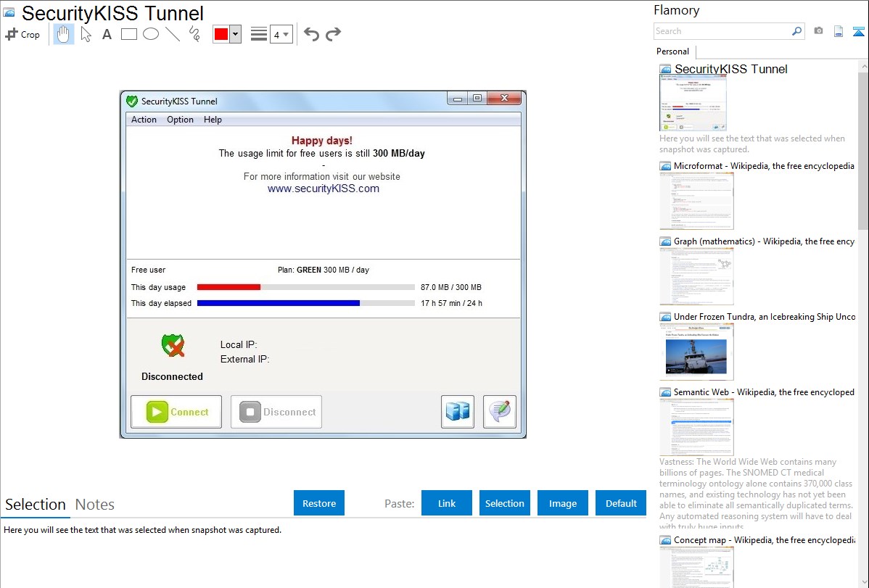The image size is (869, 588).
Task: Click the search magnifier icon
Action: pos(797,31)
